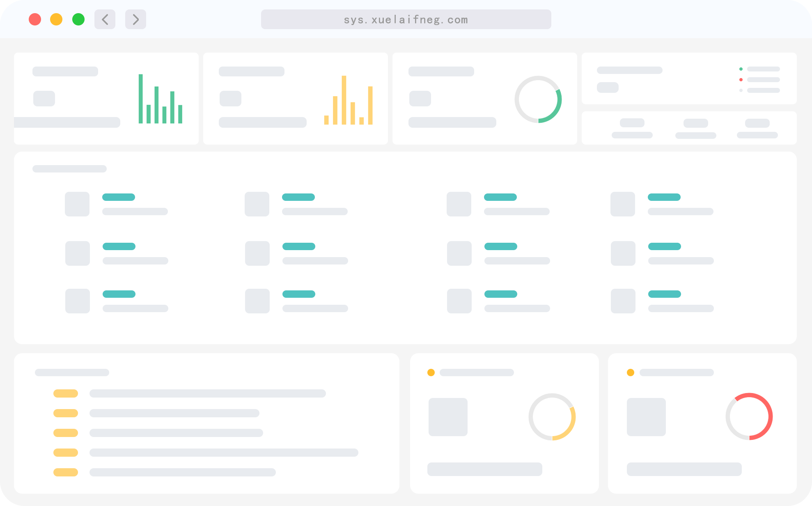
Task: Open the top-right grid item thumbnail
Action: pyautogui.click(x=622, y=204)
